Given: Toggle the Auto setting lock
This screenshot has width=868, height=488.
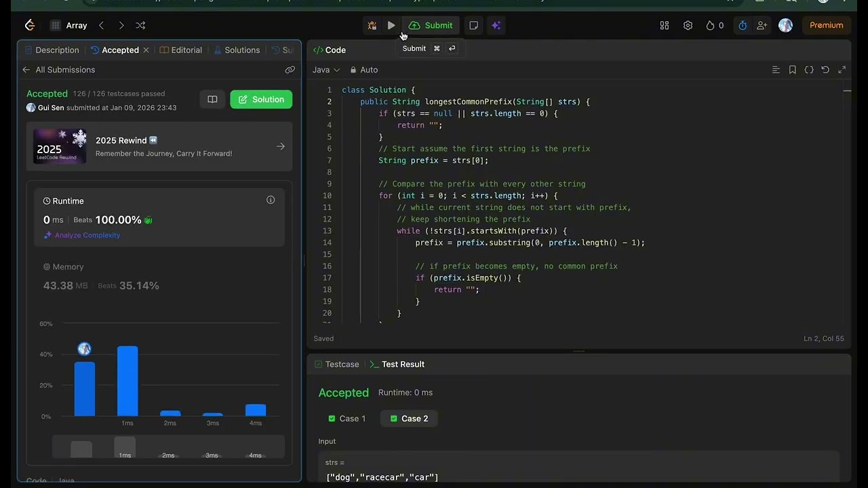Looking at the screenshot, I should (364, 70).
